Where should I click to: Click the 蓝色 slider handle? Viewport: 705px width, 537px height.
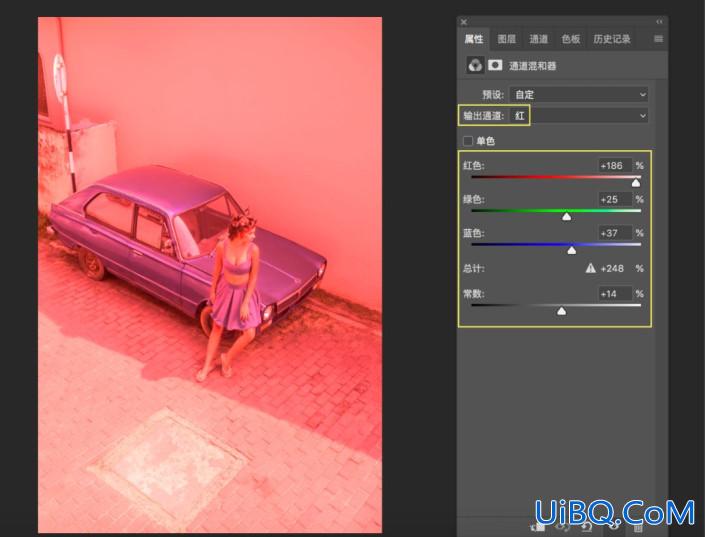click(571, 250)
